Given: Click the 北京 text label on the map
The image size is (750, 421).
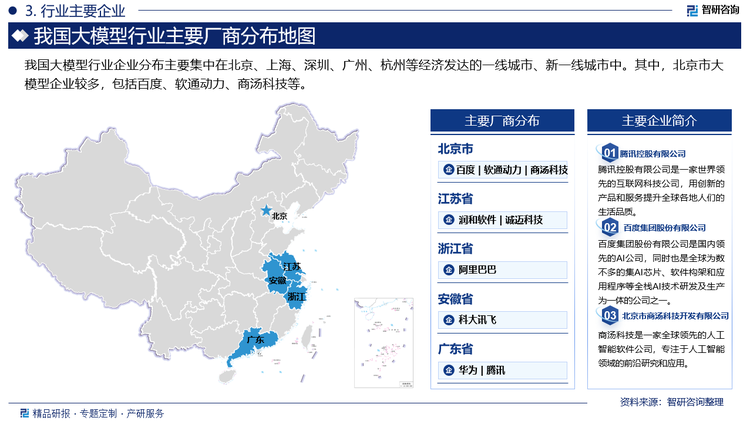Looking at the screenshot, I should (x=280, y=216).
